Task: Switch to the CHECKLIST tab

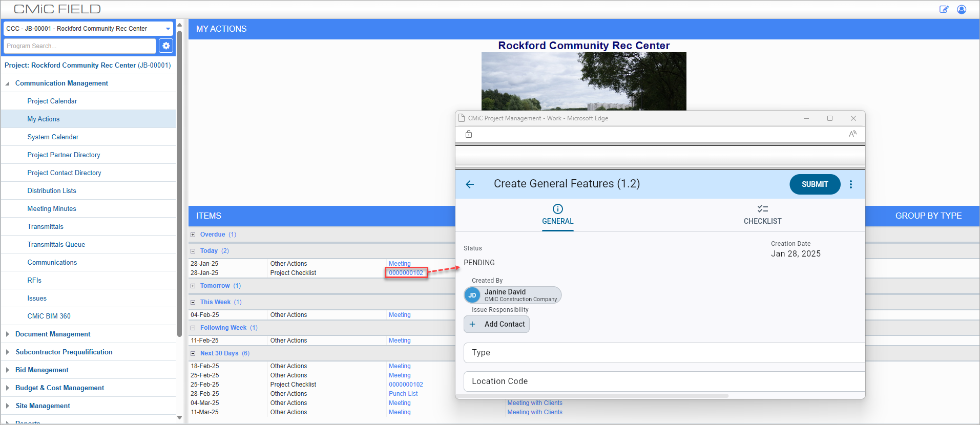Action: [x=762, y=215]
